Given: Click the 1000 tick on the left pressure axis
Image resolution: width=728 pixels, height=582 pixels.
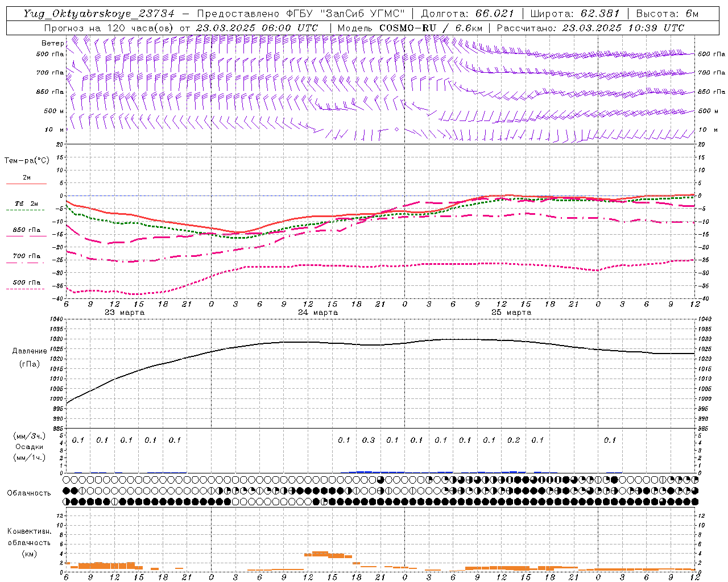Looking at the screenshot, I should pyautogui.click(x=56, y=399).
